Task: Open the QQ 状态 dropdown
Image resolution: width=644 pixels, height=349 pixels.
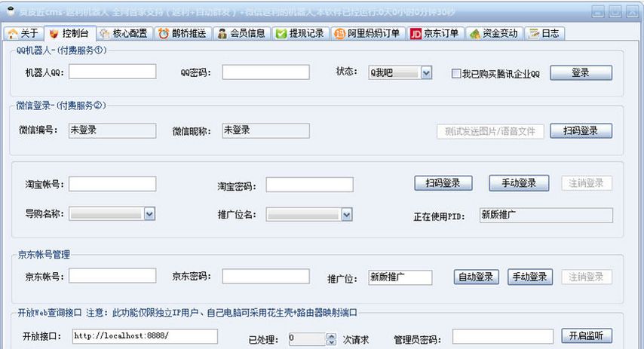Action: tap(426, 73)
